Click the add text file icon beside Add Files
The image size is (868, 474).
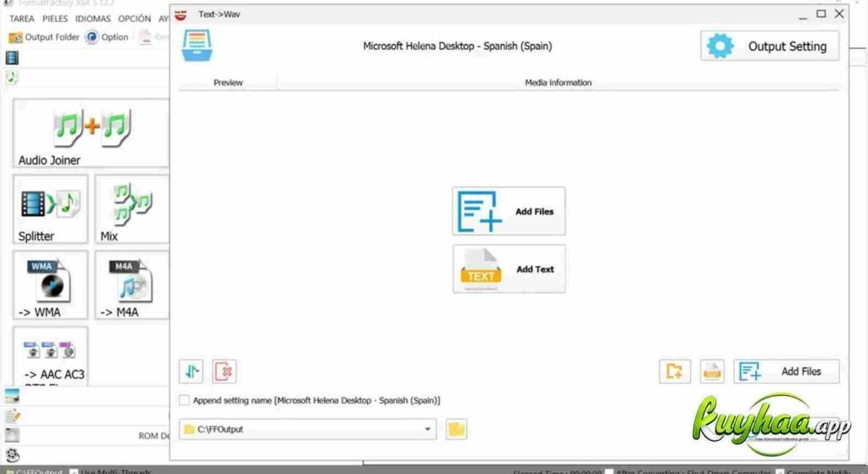pyautogui.click(x=712, y=371)
